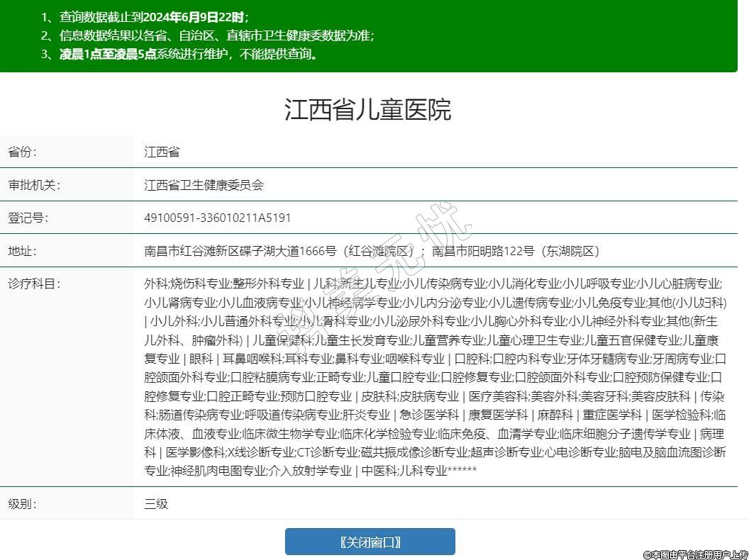Screen dimensions: 749x560
Task: Click the 地址 field label
Action: click(x=22, y=251)
